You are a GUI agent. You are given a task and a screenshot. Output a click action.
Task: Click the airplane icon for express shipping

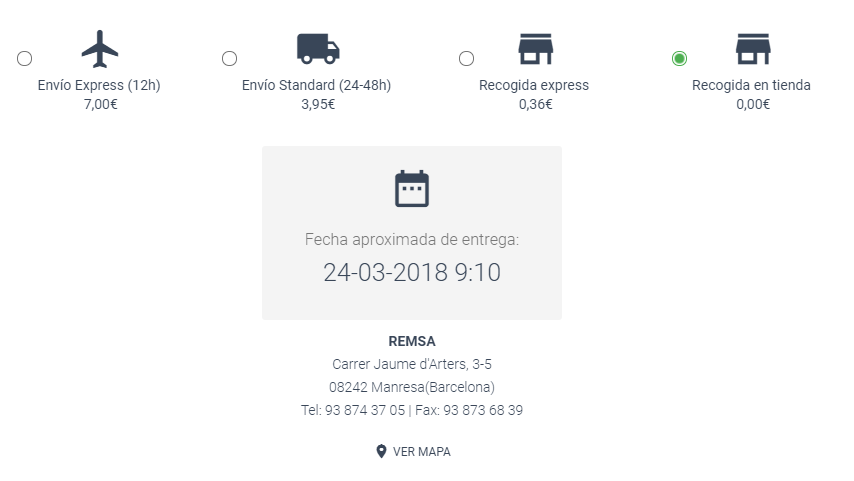pos(100,48)
